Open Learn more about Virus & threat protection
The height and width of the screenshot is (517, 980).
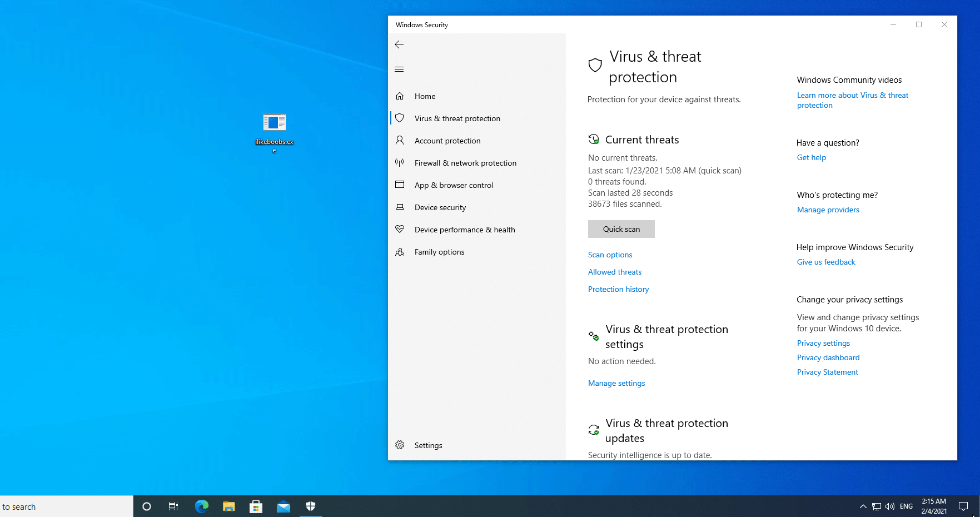pos(853,100)
